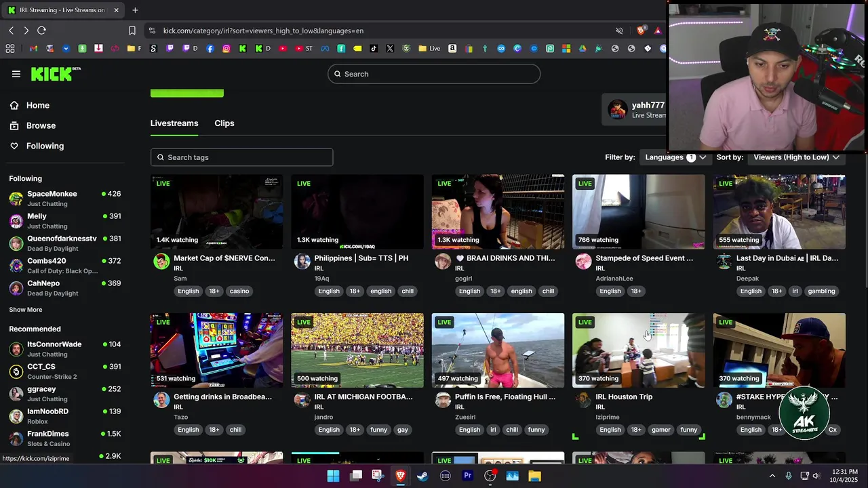Viewport: 868px width, 488px height.
Task: Open the Facebook bookmark
Action: (210, 49)
